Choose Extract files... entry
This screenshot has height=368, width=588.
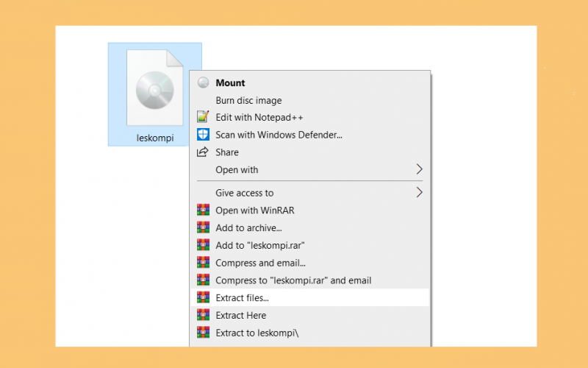(309, 297)
